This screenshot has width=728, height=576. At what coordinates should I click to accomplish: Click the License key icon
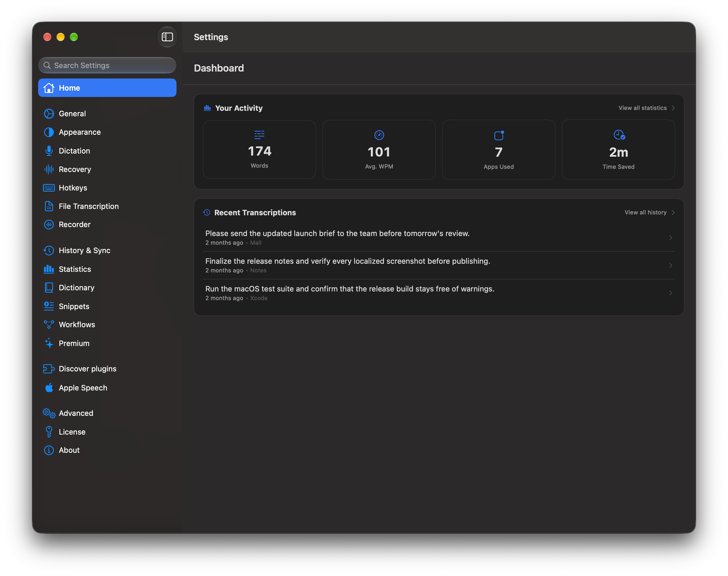pos(49,432)
